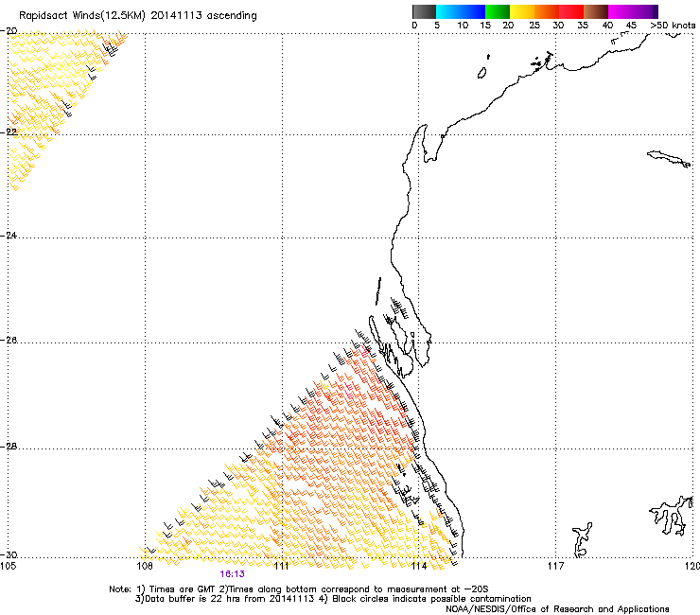This screenshot has height=615, width=700.
Task: Click the longitude label 117
Action: coord(556,567)
